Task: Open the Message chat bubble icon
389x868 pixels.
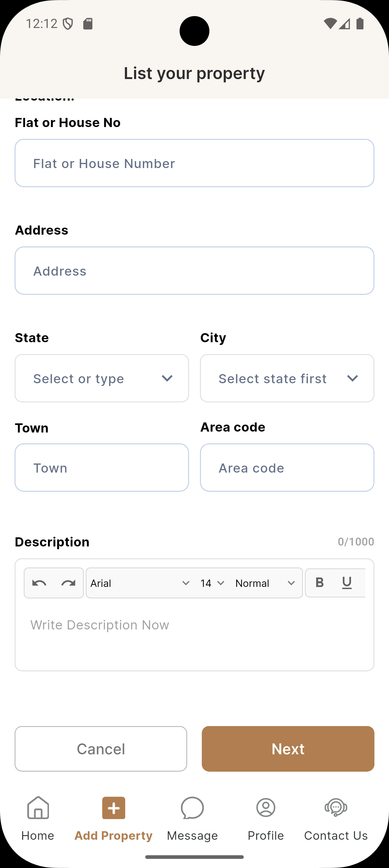Action: [x=192, y=808]
